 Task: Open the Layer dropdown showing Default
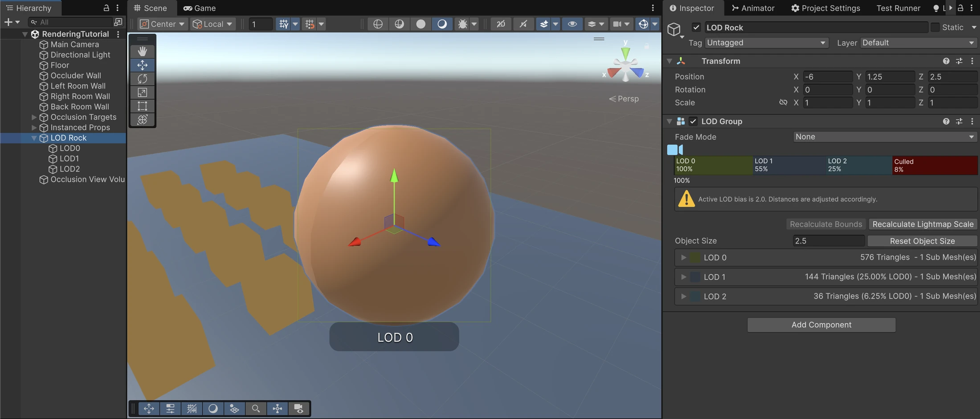click(x=919, y=43)
